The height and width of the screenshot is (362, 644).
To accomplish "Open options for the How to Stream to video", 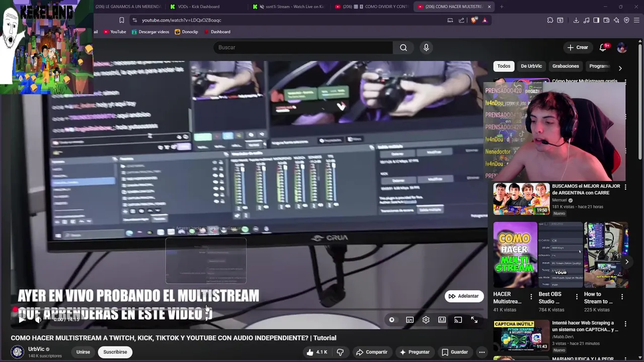I will pyautogui.click(x=622, y=297).
